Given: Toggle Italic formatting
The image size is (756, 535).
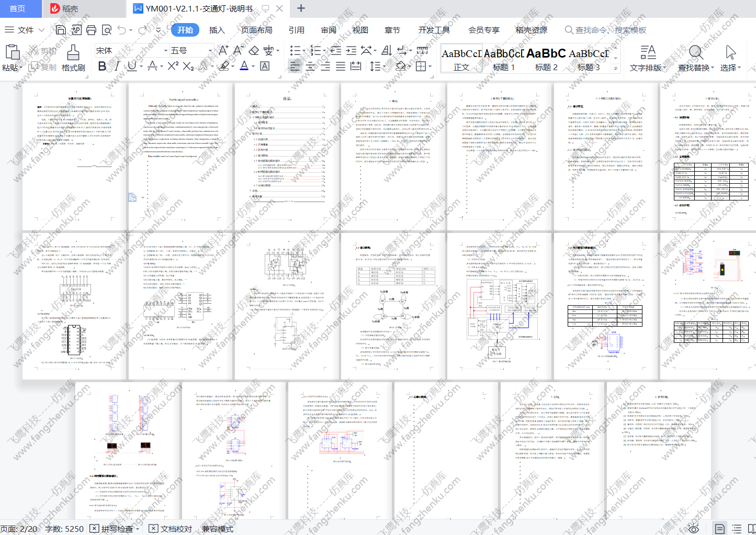Looking at the screenshot, I should pyautogui.click(x=117, y=66).
